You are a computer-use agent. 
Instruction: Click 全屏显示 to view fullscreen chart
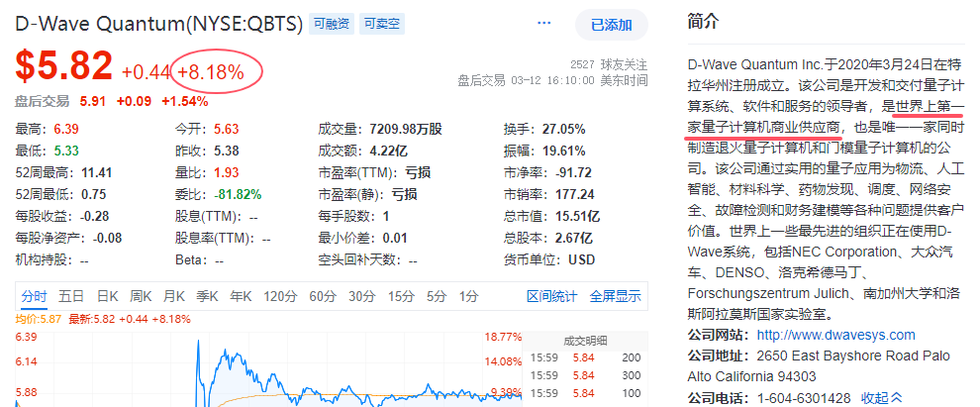point(616,296)
